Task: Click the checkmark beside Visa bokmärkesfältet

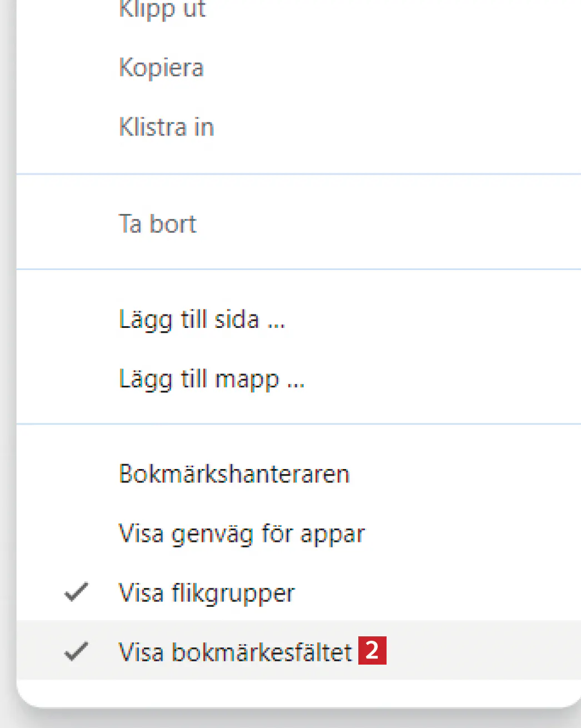Action: 76,651
